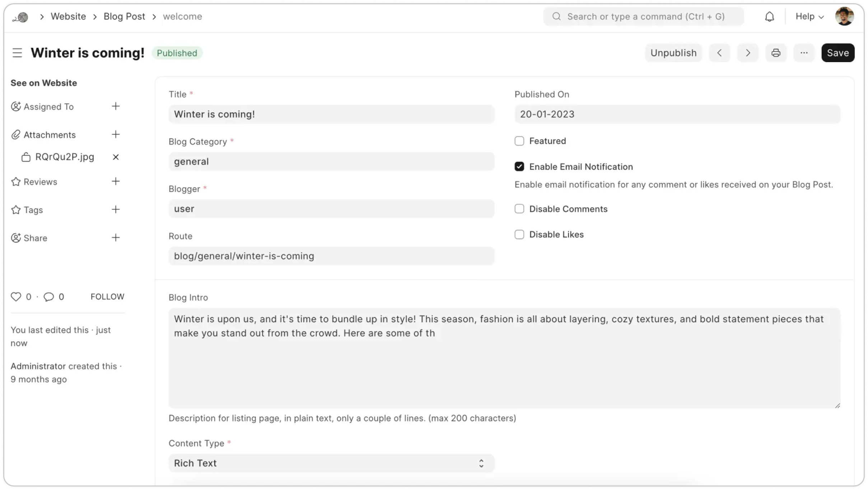Viewport: 868px width, 490px height.
Task: Check the Featured checkbox
Action: tap(519, 141)
